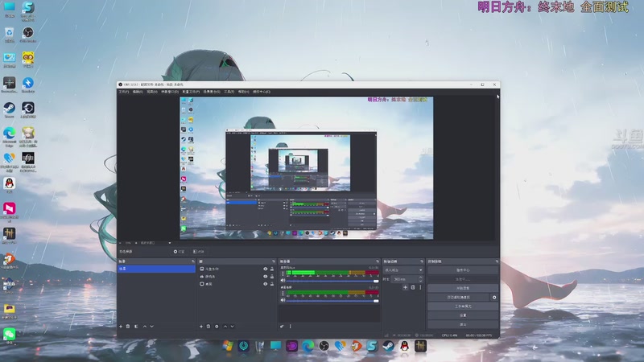Mute the 桌面音频 mixer channel
Screen dimensions: 644x362
click(283, 300)
